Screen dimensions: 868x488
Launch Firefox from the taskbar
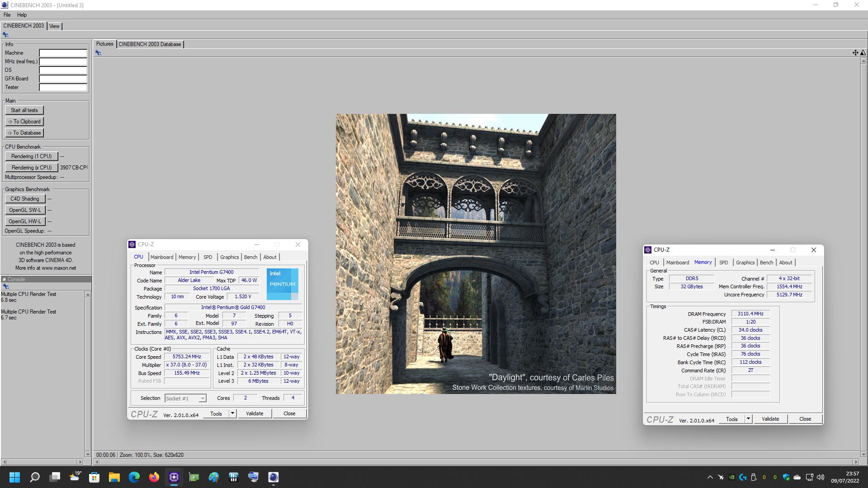[154, 477]
